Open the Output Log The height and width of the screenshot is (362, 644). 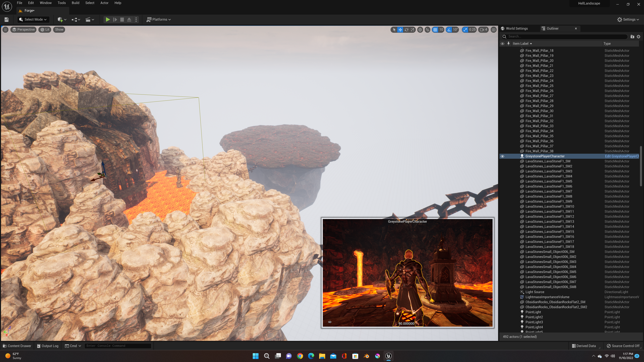coord(48,346)
